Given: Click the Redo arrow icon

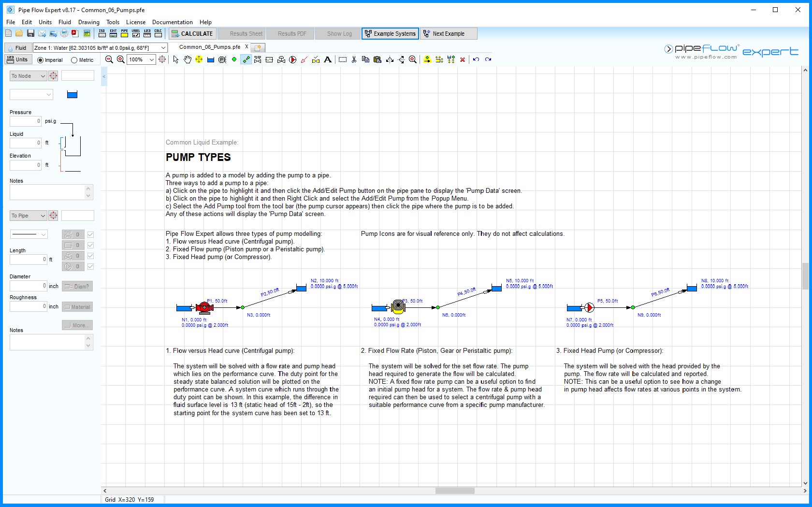Looking at the screenshot, I should point(488,59).
